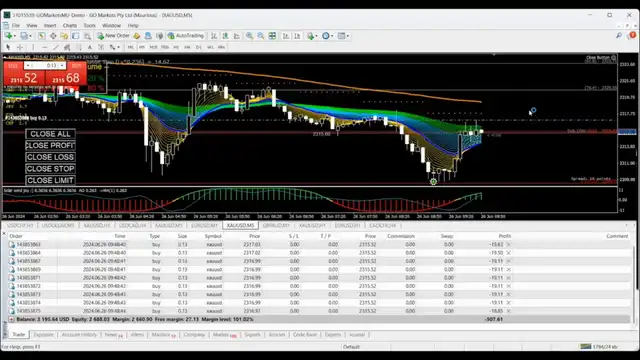Close order 143853863 with its X
The height and width of the screenshot is (360, 640).
coord(509,244)
